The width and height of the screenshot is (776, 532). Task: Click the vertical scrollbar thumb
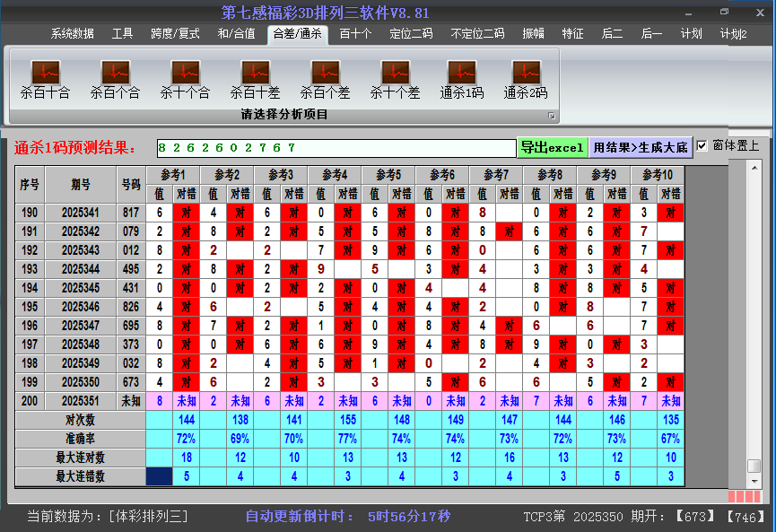(754, 466)
